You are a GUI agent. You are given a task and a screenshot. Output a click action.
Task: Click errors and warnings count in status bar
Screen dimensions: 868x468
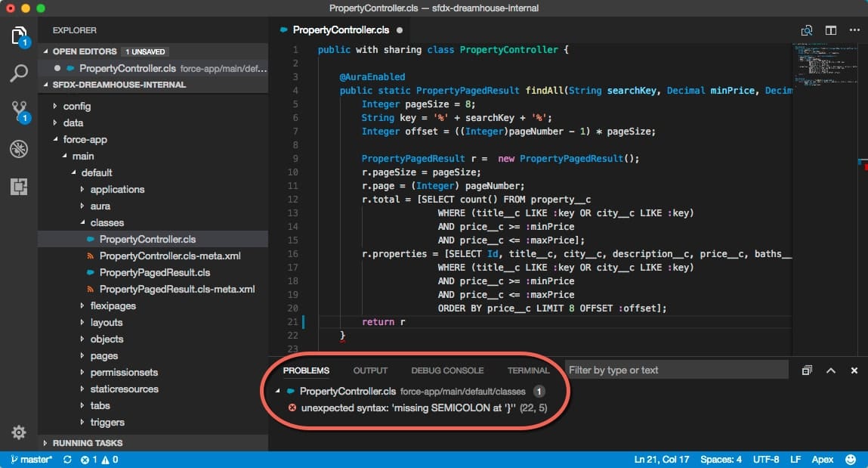[x=99, y=460]
